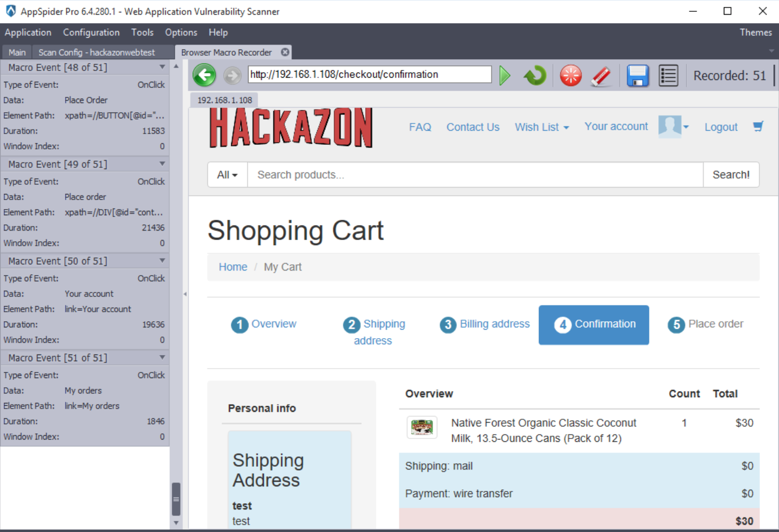
Task: Click the red record button icon
Action: [x=570, y=75]
